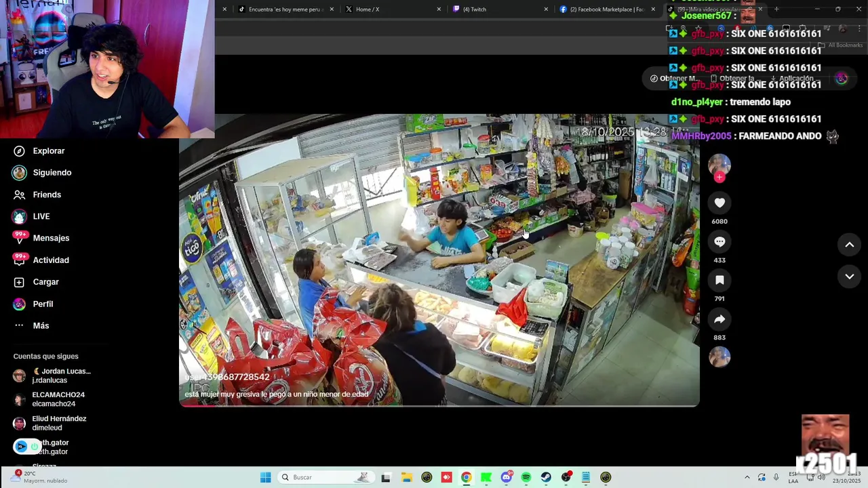Share the video with the arrow icon
This screenshot has height=488, width=868.
[x=719, y=319]
